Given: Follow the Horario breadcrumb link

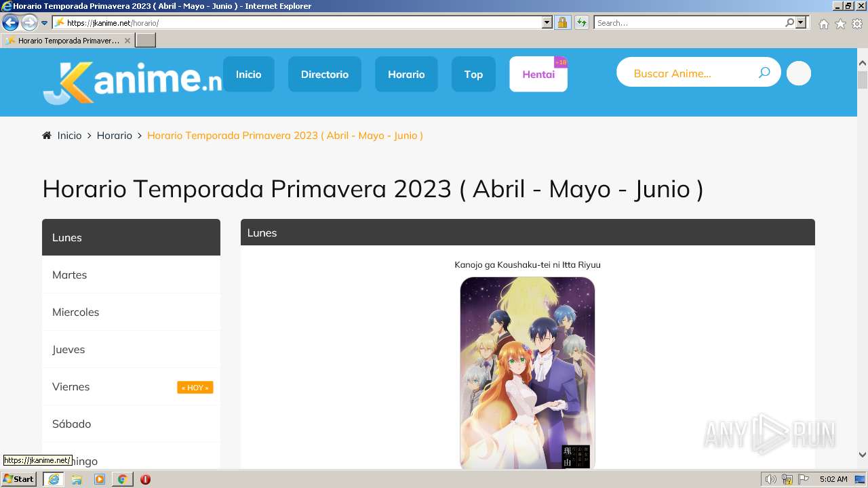Looking at the screenshot, I should point(114,136).
